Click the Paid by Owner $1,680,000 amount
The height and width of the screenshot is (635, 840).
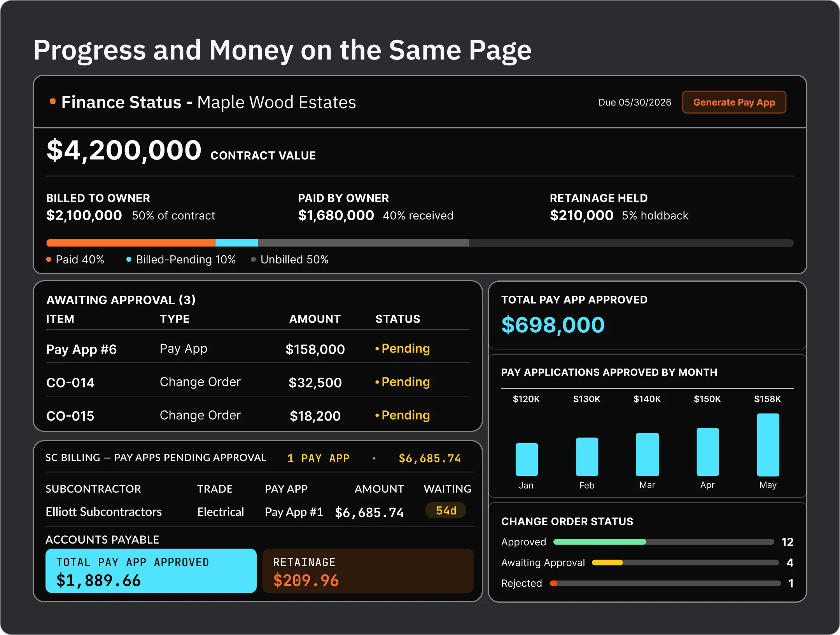coord(336,215)
